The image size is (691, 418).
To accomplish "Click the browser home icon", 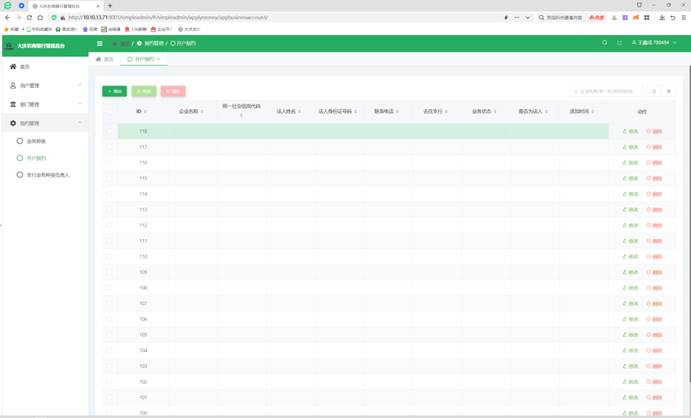I will click(x=41, y=17).
